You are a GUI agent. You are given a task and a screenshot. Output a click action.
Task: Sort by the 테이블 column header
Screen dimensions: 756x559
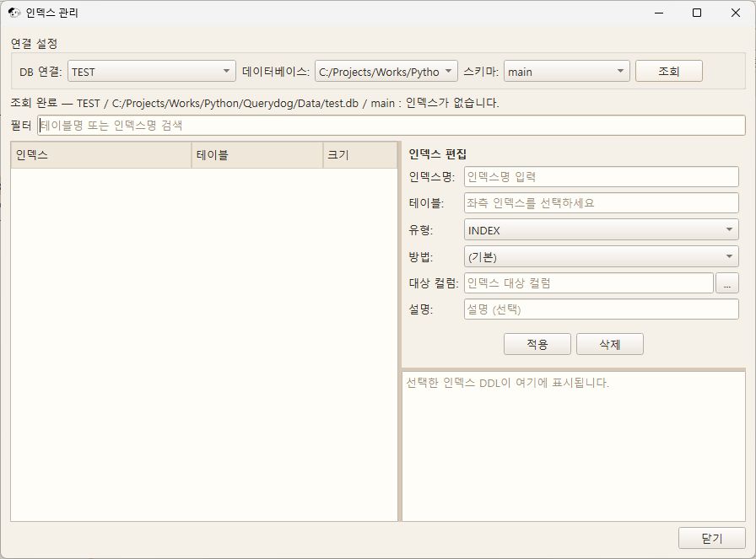[x=257, y=154]
